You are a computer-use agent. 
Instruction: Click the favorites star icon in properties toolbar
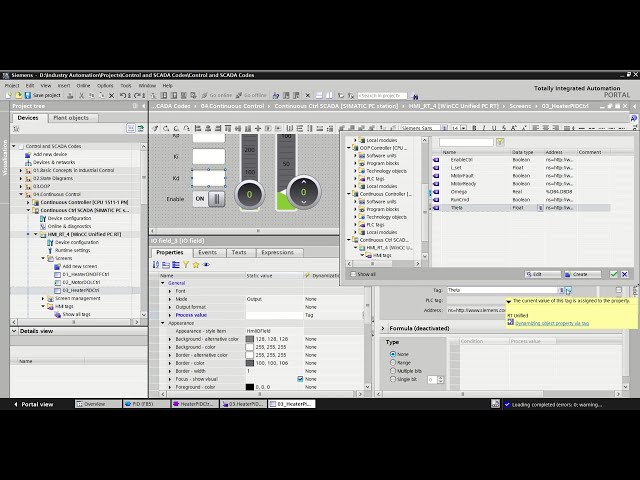(x=196, y=265)
